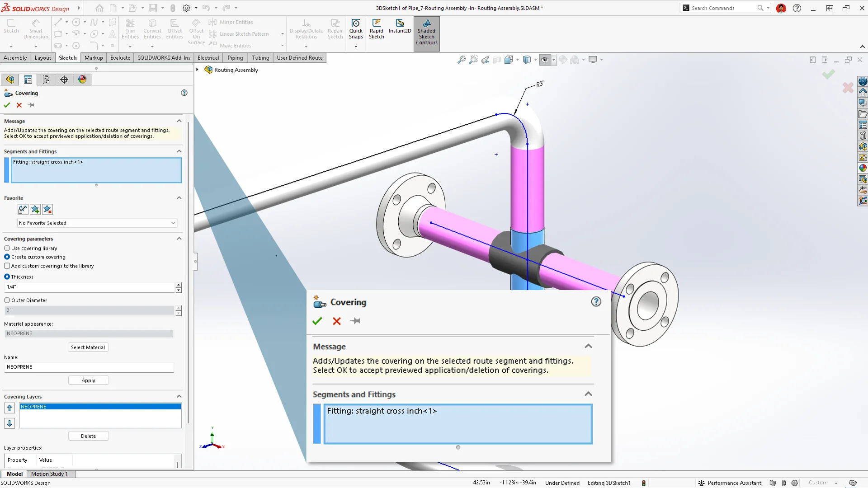Open the PropertyManager tab icon
Viewport: 868px width, 488px height.
coord(28,80)
